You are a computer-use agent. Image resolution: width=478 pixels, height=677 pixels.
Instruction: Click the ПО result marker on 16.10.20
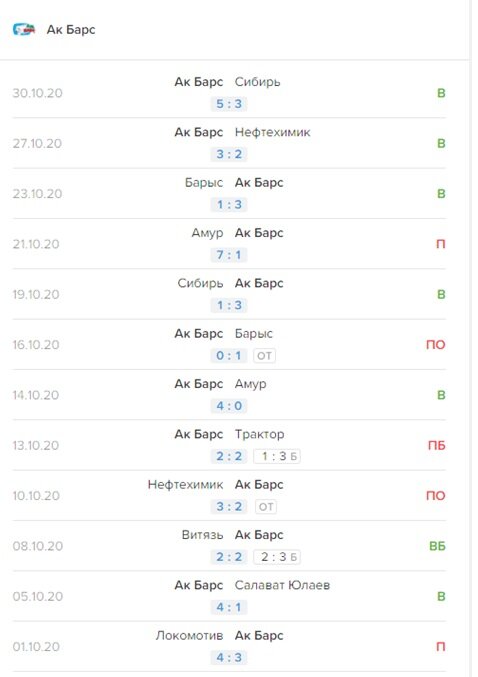coord(436,345)
